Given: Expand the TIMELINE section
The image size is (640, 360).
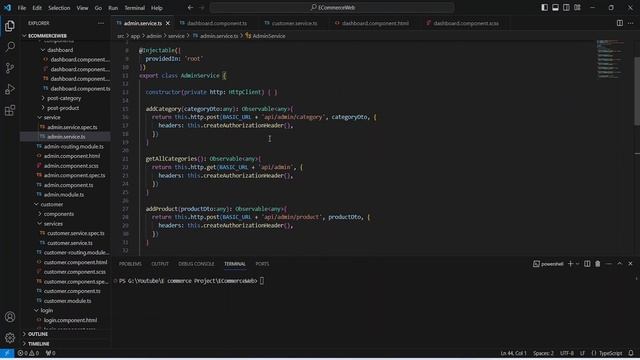Looking at the screenshot, I should click(x=39, y=344).
